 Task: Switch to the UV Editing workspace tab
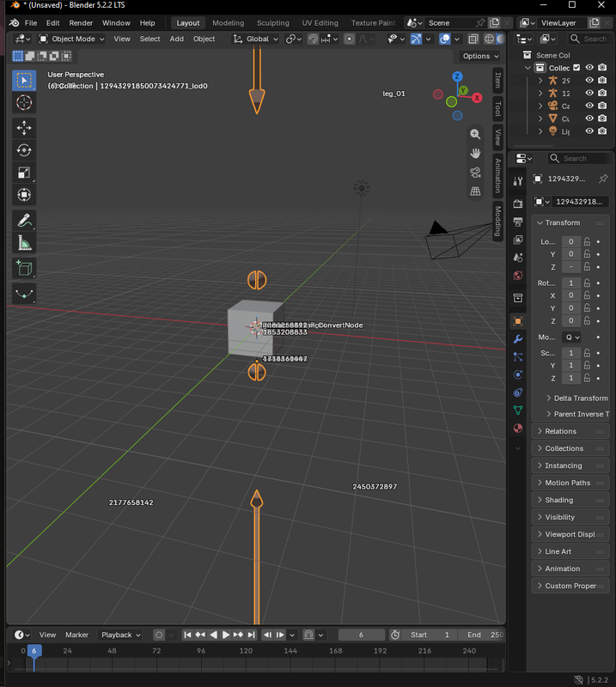click(320, 23)
